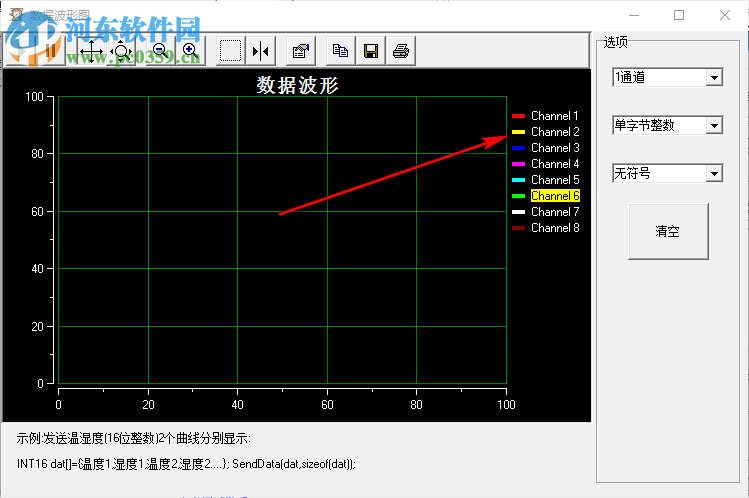Copy the plot to clipboard
Image resolution: width=749 pixels, height=498 pixels.
[340, 51]
